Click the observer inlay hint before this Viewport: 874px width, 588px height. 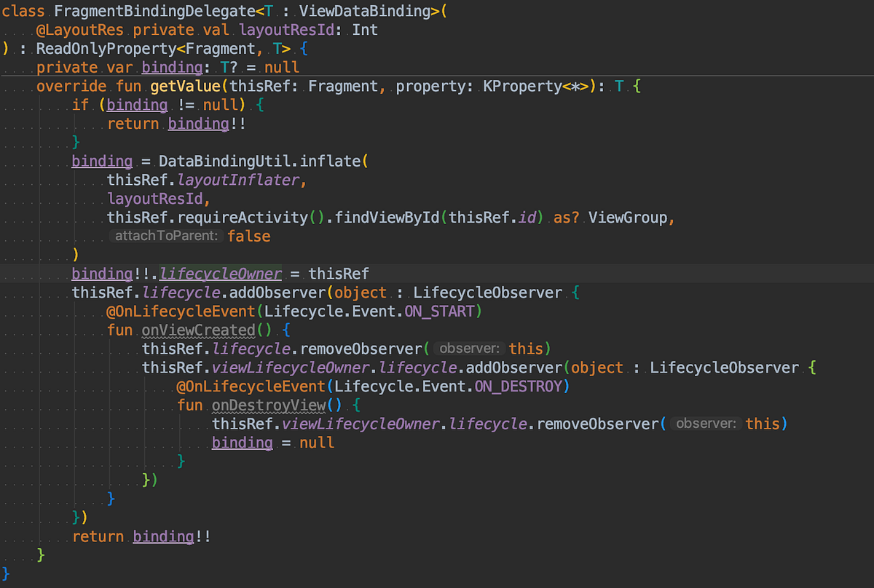[469, 349]
